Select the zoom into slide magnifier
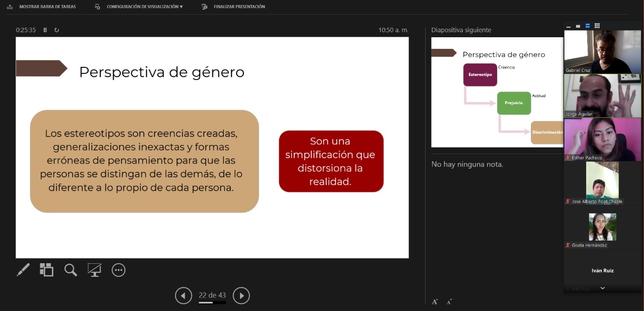This screenshot has height=311, width=644. (x=70, y=270)
